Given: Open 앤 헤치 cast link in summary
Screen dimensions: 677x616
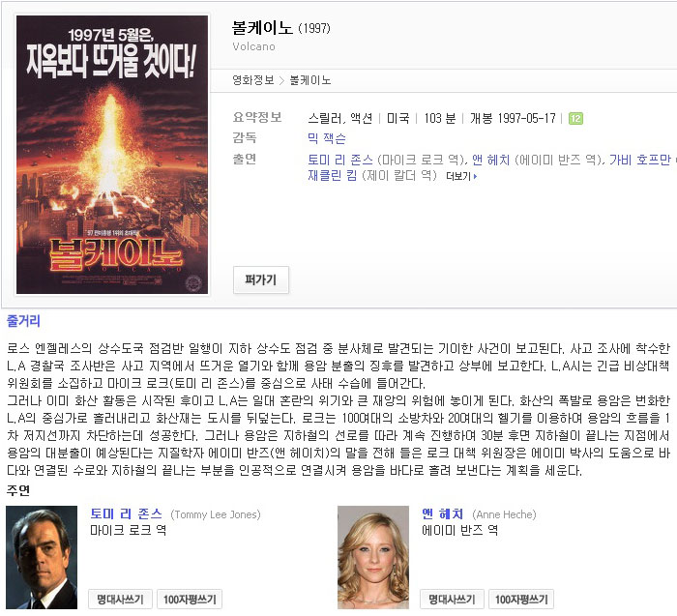Looking at the screenshot, I should click(x=490, y=161).
